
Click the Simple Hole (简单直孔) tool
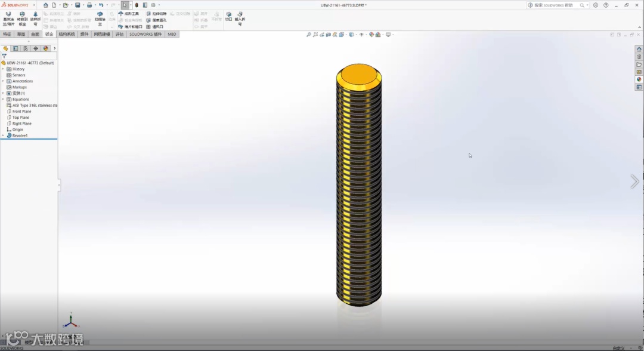click(x=156, y=20)
